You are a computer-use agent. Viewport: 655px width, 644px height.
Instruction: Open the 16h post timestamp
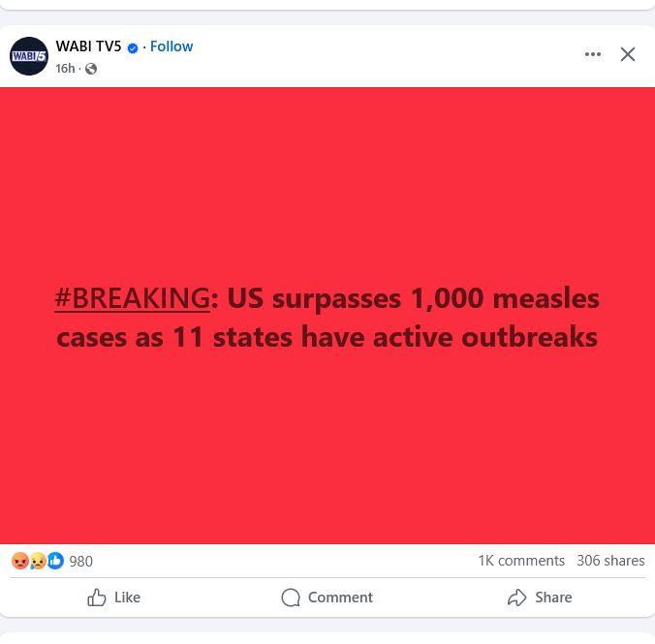[x=65, y=69]
